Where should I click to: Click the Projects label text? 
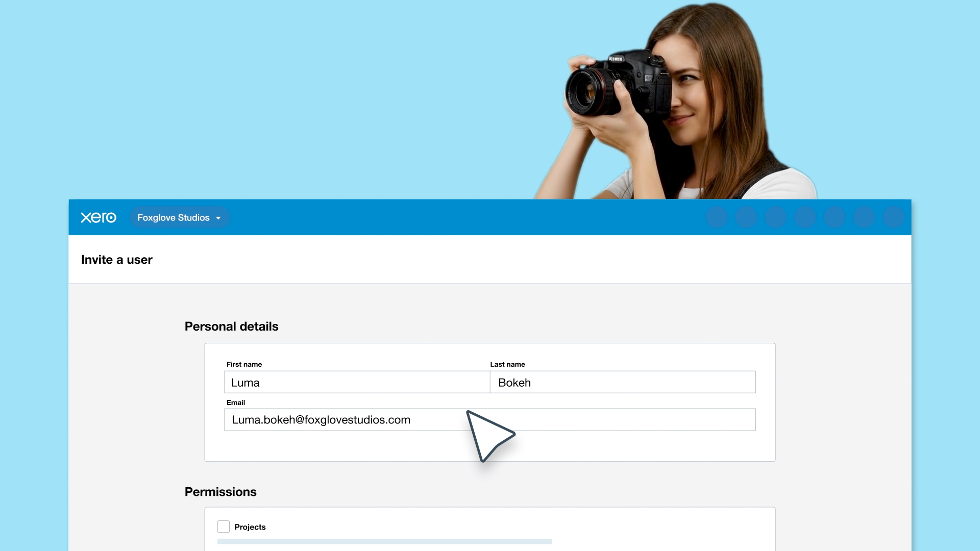250,527
